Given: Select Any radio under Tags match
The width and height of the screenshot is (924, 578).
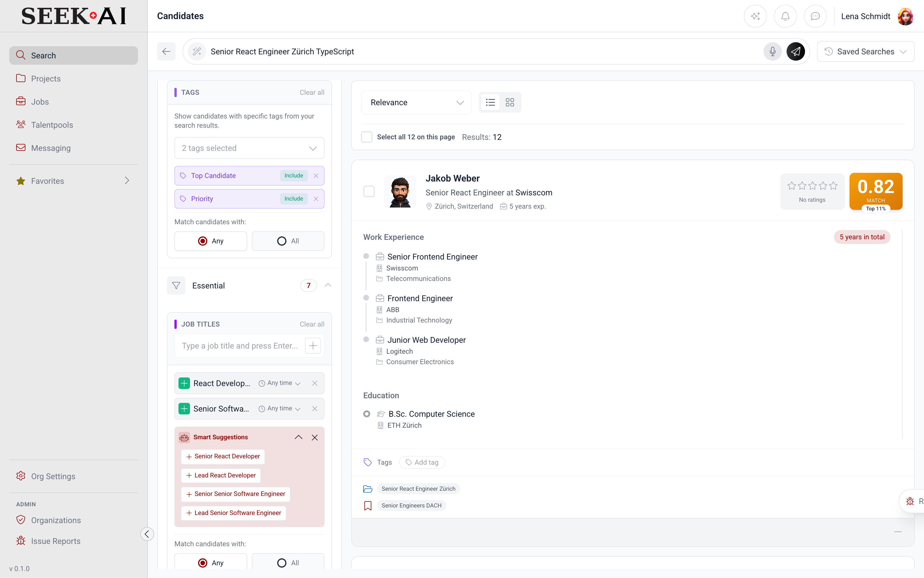Looking at the screenshot, I should click(210, 241).
